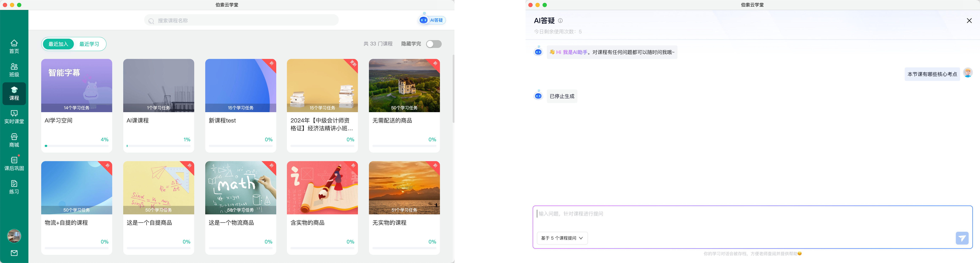
Task: Open the 商城 store sidebar icon
Action: tap(14, 140)
